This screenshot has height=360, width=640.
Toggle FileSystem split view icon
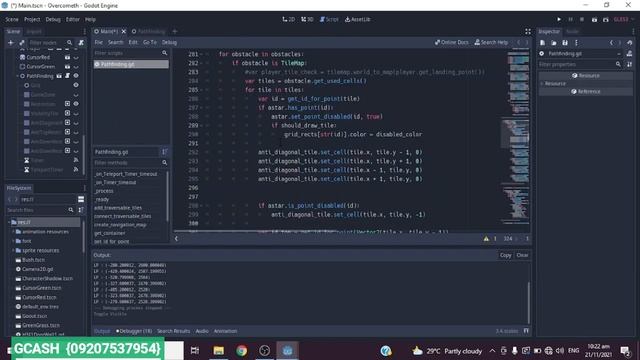point(81,199)
